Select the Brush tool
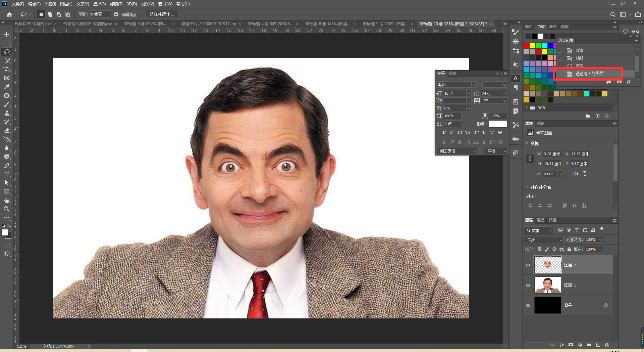The image size is (644, 352). coord(7,104)
